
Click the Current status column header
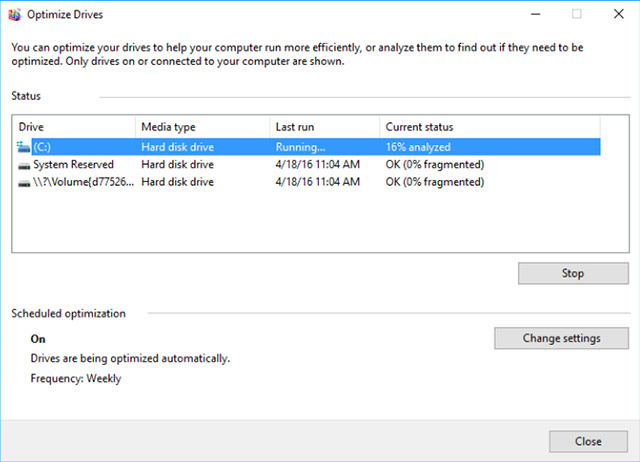(x=490, y=127)
